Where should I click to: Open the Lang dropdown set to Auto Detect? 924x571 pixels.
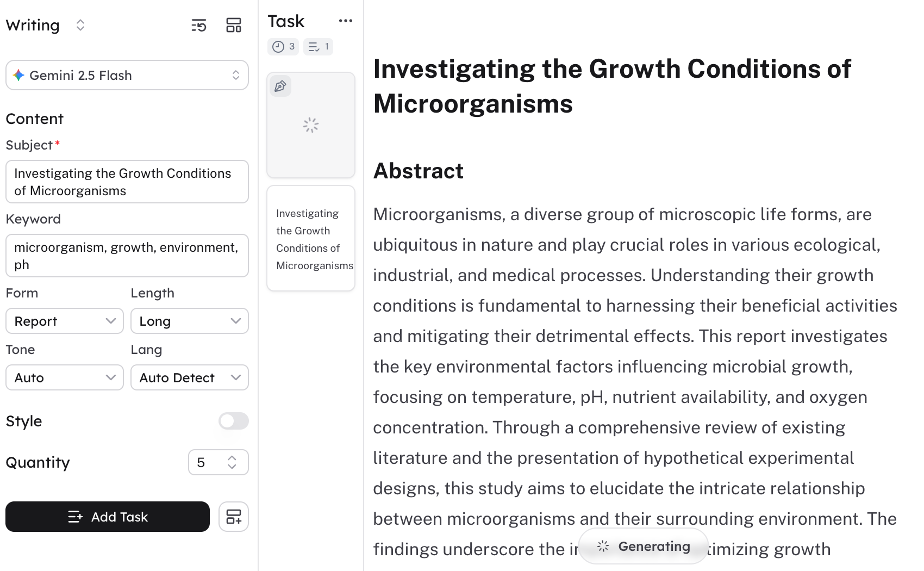189,378
